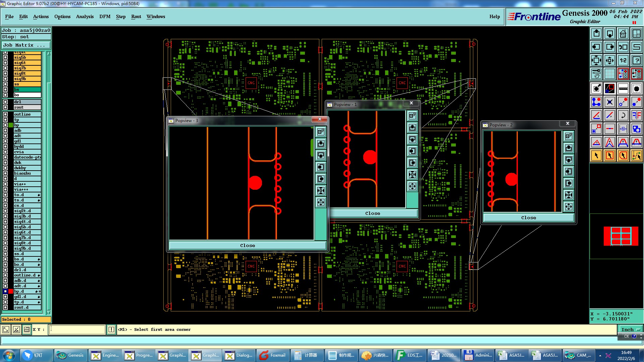The width and height of the screenshot is (644, 362).
Task: Toggle checkbox for drl layer
Action: point(5,102)
